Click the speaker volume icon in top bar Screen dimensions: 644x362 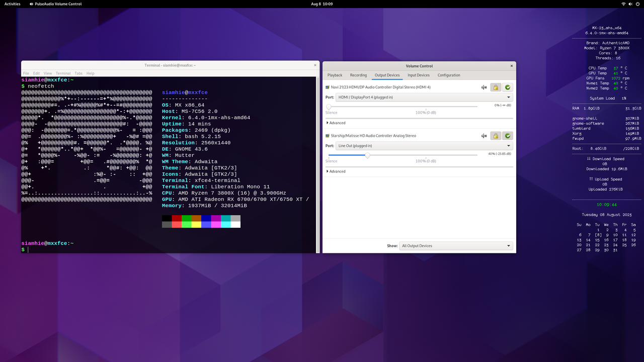point(630,4)
